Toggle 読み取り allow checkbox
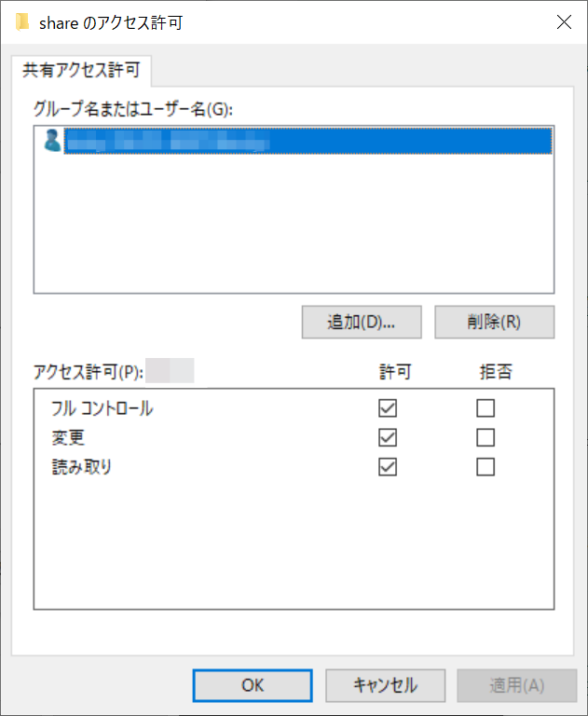The image size is (588, 716). pos(387,467)
